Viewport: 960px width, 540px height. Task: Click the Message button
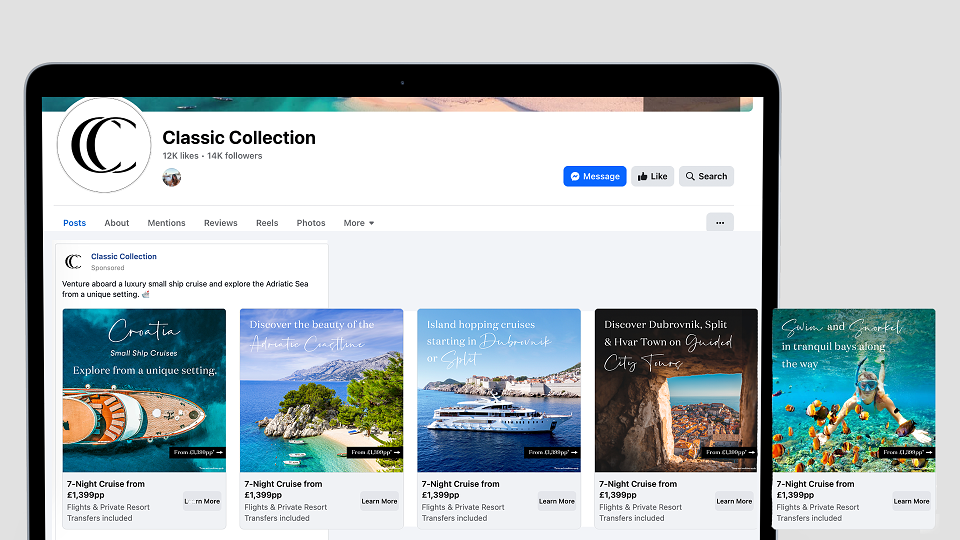[x=594, y=176]
